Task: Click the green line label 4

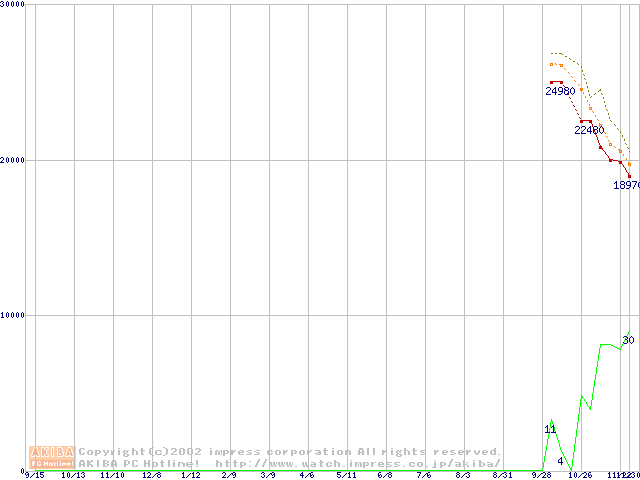Action: [560, 461]
